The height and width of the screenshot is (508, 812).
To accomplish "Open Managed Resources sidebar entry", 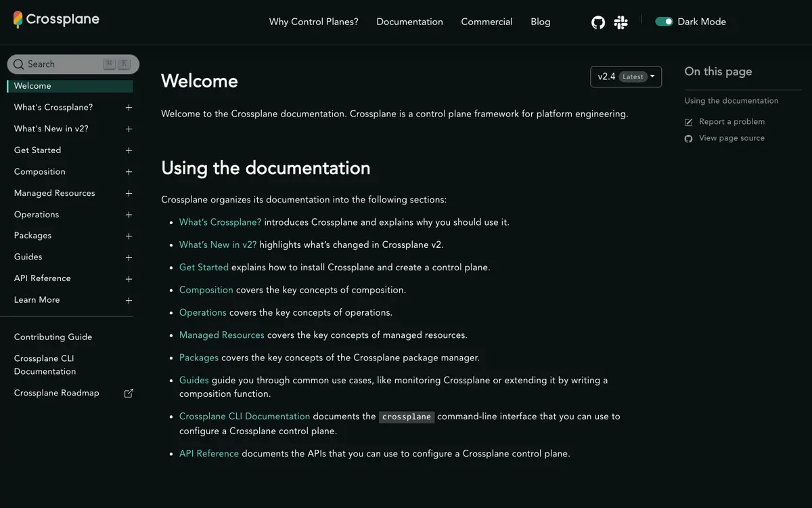I will (54, 193).
